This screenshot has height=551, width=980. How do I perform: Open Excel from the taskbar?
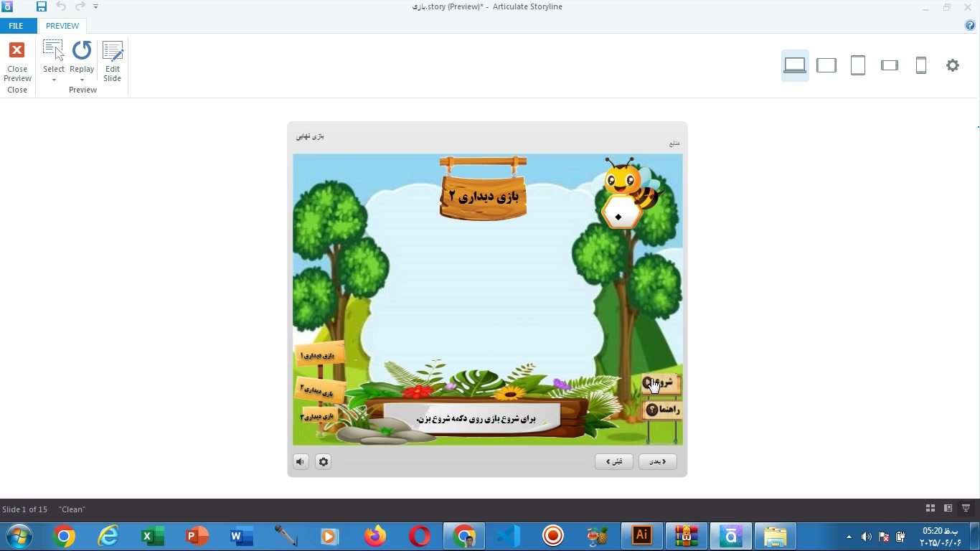click(x=153, y=537)
